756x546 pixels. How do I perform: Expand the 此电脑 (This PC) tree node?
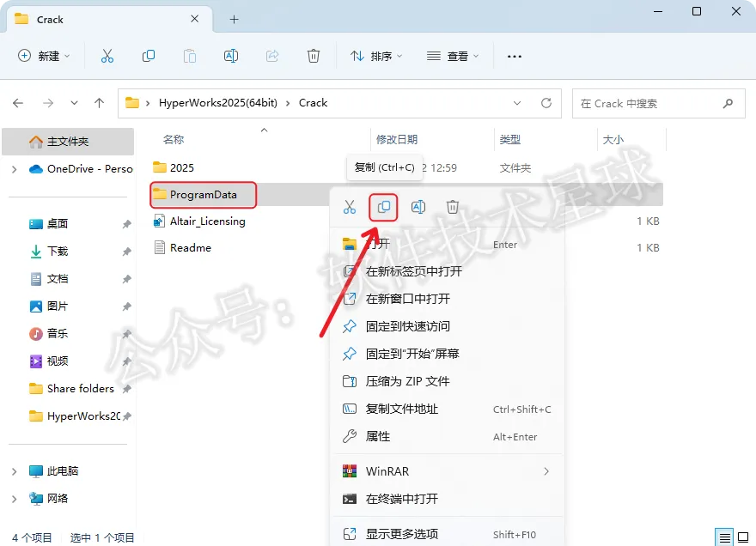click(14, 471)
